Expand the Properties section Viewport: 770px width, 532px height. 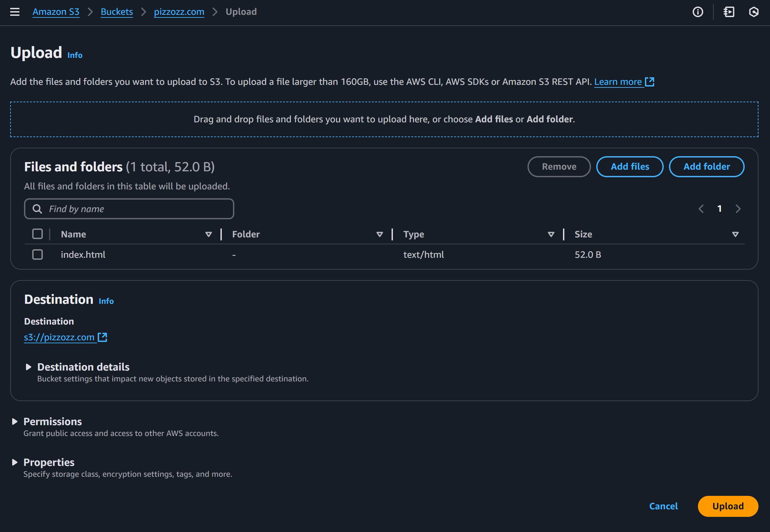click(x=15, y=462)
